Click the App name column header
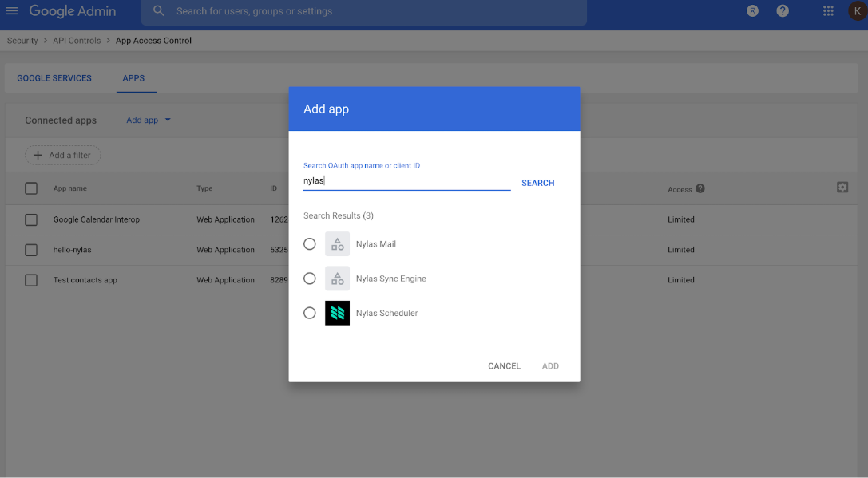 [69, 188]
